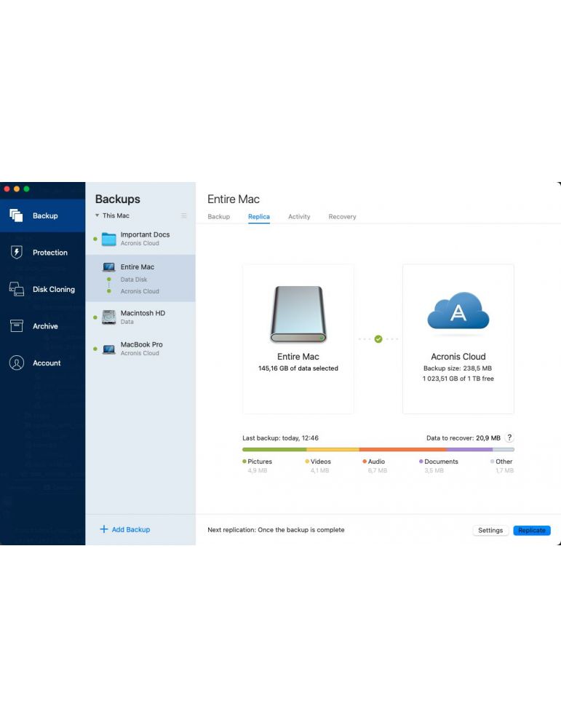Screen dimensions: 561x728
Task: Select the Data Disk destination under Entire Mac
Action: coord(134,280)
